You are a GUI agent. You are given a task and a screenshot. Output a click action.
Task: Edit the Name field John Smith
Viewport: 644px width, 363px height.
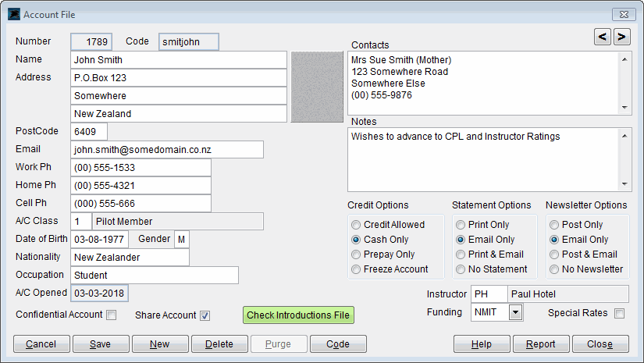pos(179,60)
